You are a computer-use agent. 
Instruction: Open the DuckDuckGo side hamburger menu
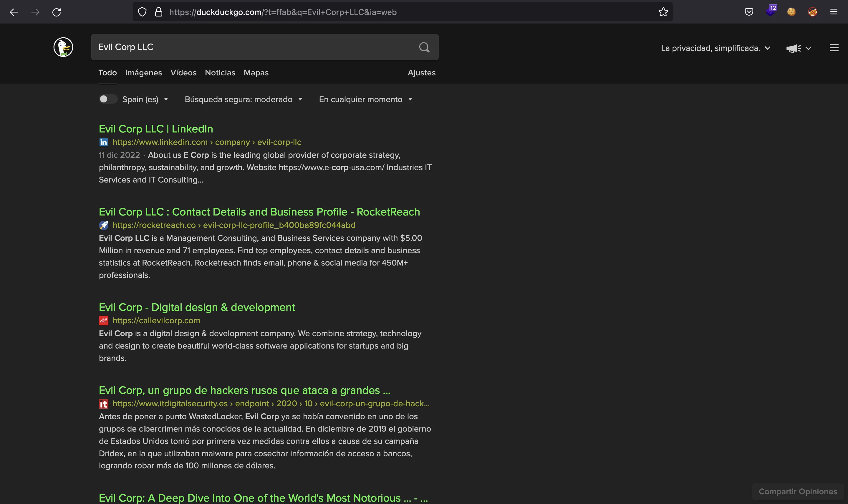pyautogui.click(x=834, y=48)
